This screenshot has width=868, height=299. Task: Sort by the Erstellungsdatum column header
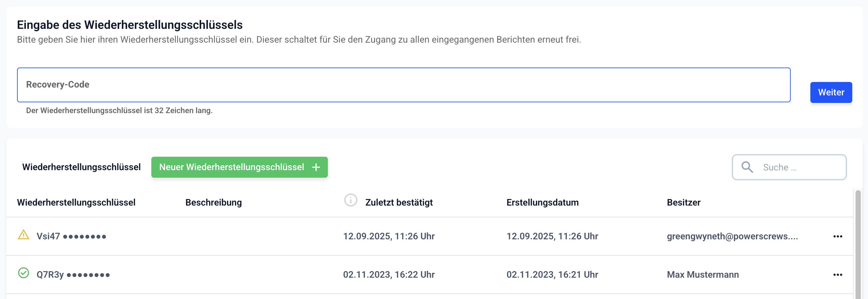(x=542, y=203)
